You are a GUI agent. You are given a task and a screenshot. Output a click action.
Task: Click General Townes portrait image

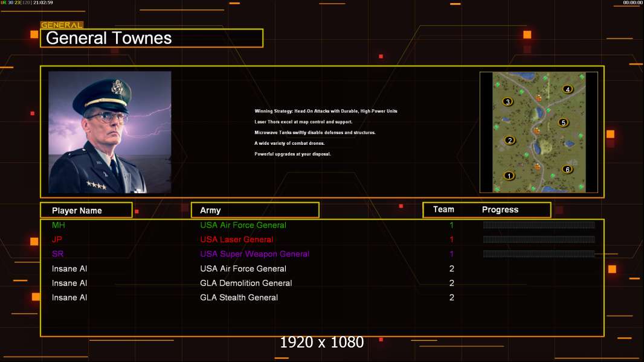[x=110, y=132]
